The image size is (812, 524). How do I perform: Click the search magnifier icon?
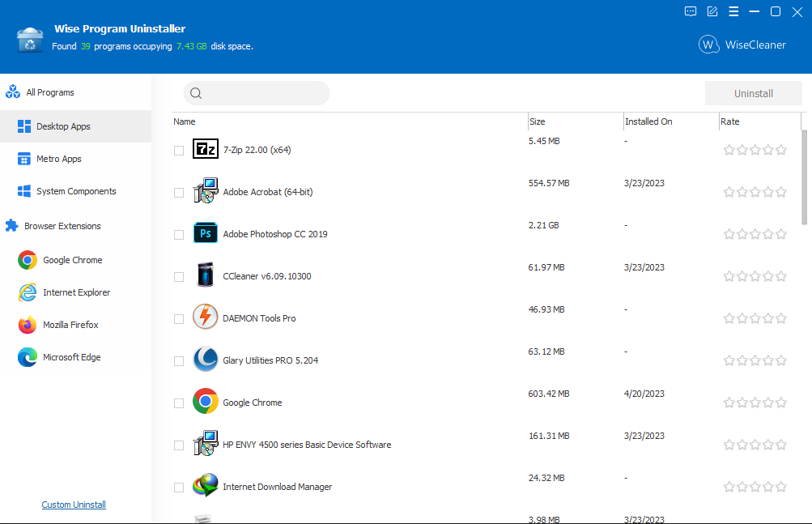[196, 93]
